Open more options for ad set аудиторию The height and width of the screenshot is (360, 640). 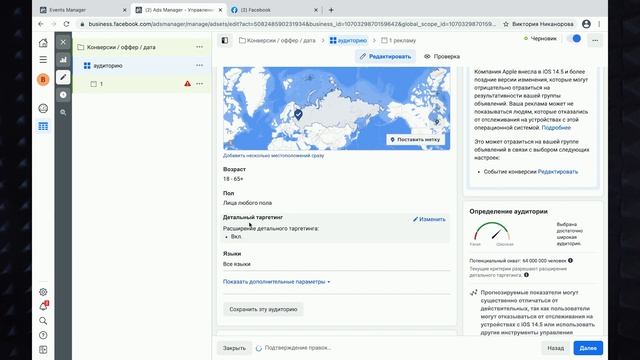199,65
